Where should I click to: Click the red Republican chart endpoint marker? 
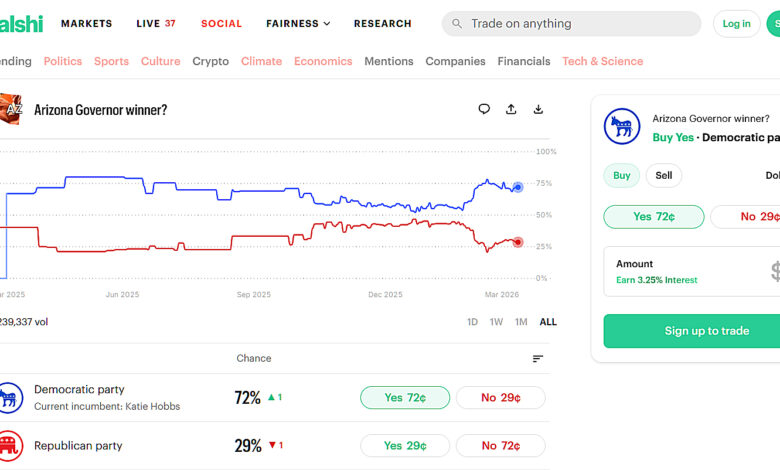pyautogui.click(x=518, y=242)
